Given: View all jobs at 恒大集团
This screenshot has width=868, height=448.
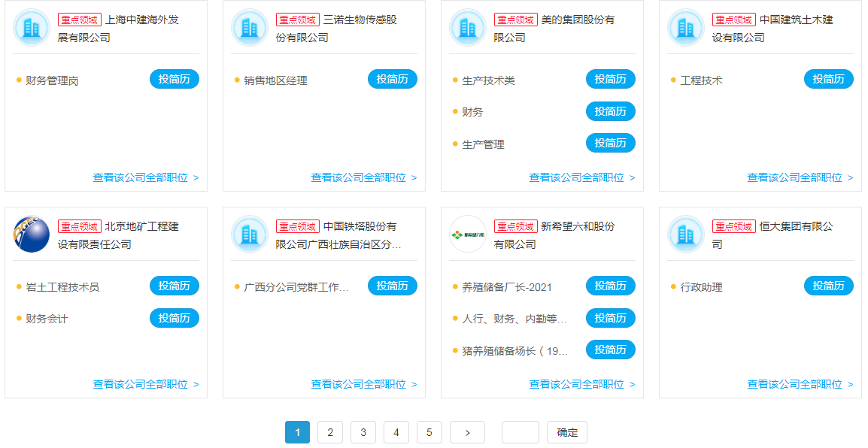Looking at the screenshot, I should click(800, 384).
